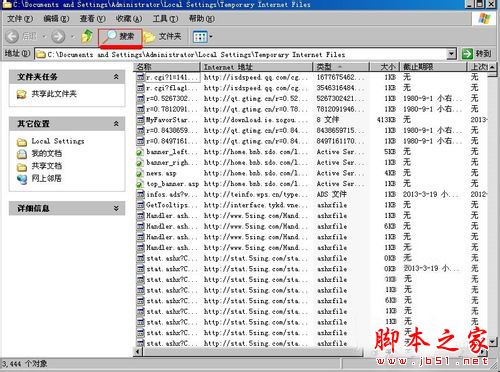This screenshot has height=372, width=500.
Task: Open the 共享文档 link
Action: [47, 166]
